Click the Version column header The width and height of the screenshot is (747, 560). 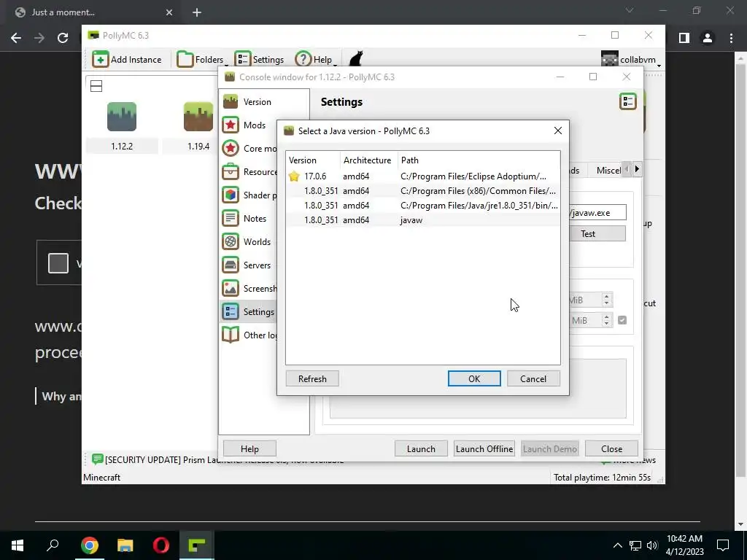coord(313,160)
